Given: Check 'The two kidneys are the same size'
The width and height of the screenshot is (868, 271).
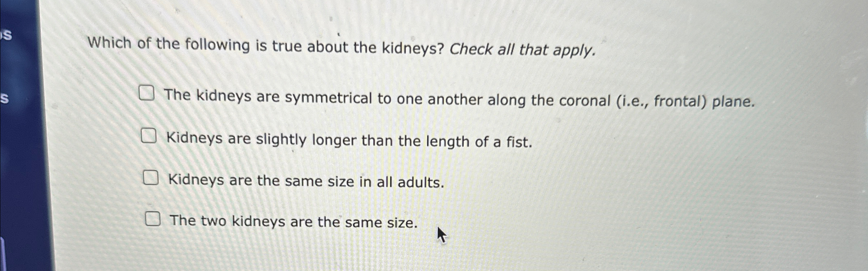Looking at the screenshot, I should 153,218.
